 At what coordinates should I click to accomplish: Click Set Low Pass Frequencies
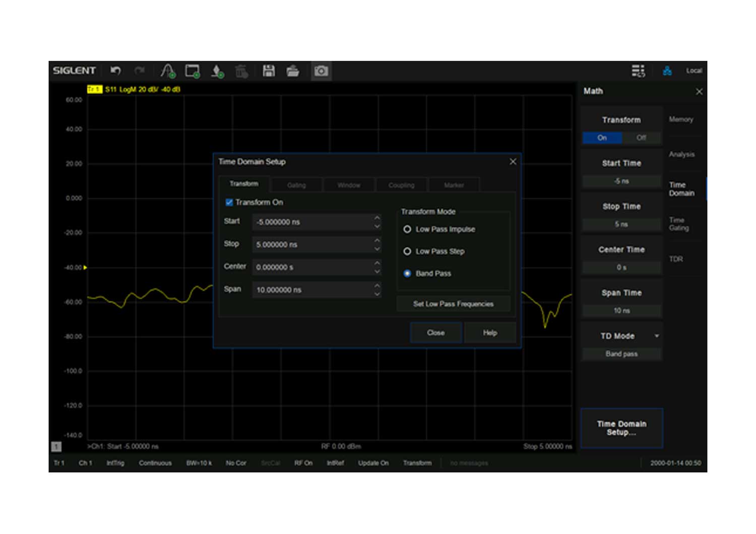453,304
